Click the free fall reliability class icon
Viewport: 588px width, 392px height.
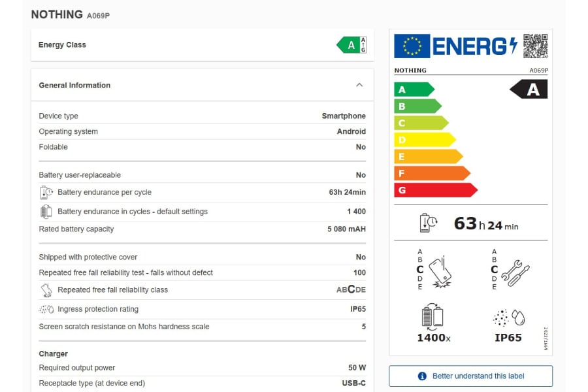(46, 290)
